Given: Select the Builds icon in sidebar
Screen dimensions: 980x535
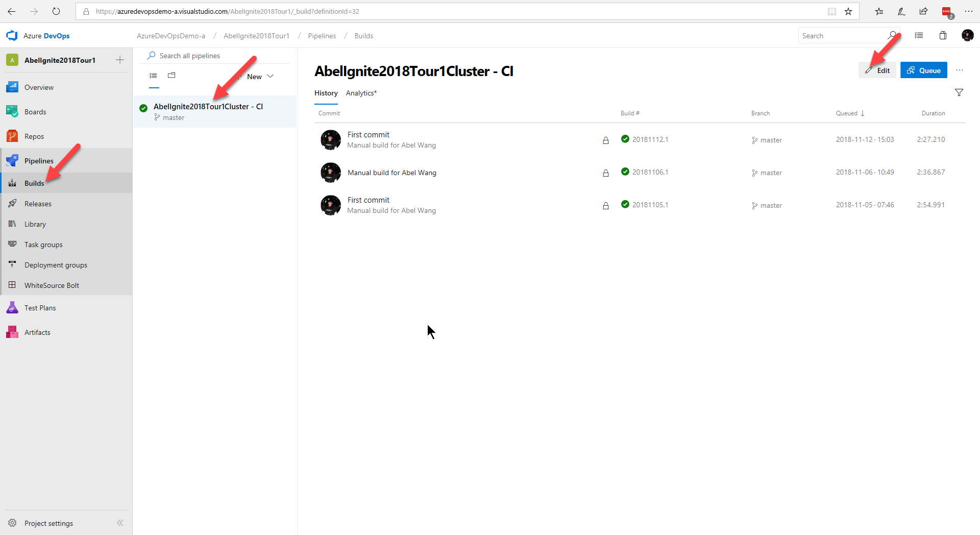Looking at the screenshot, I should (12, 183).
